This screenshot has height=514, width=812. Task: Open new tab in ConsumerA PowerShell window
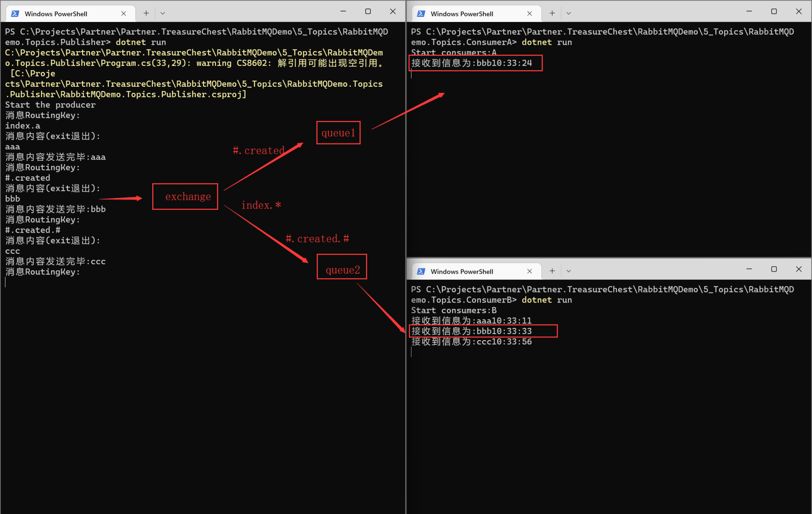(552, 13)
